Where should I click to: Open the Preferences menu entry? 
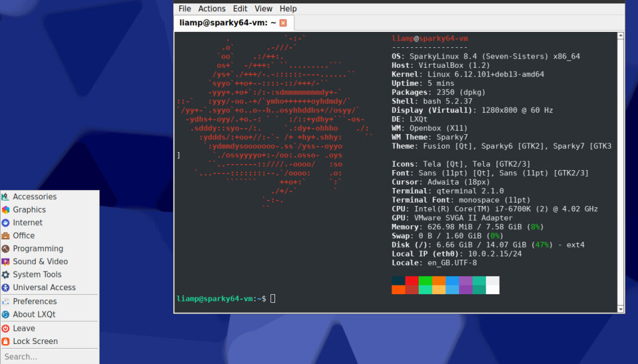[50, 302]
